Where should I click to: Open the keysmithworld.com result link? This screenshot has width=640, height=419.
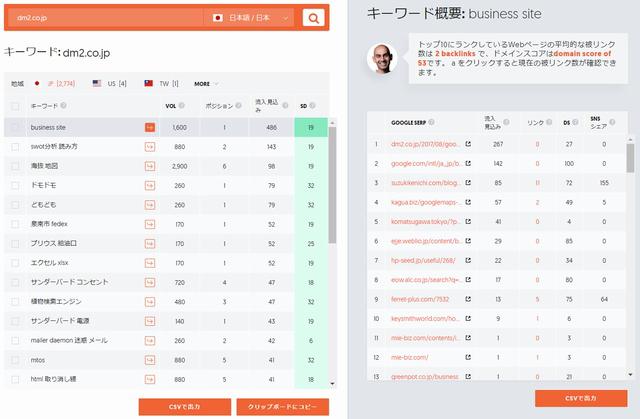pos(425,318)
